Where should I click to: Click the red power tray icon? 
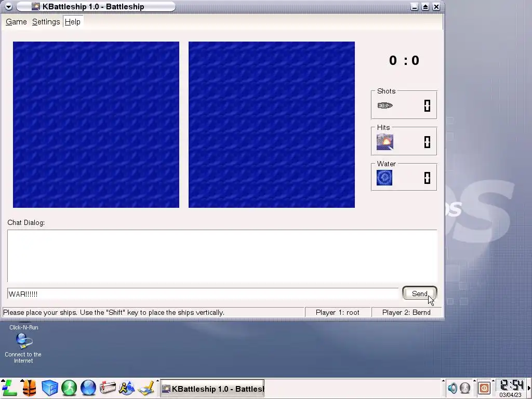(484, 388)
